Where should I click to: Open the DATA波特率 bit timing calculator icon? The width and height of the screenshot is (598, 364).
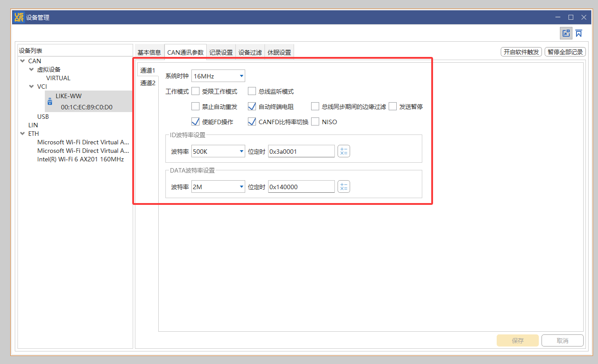[344, 186]
